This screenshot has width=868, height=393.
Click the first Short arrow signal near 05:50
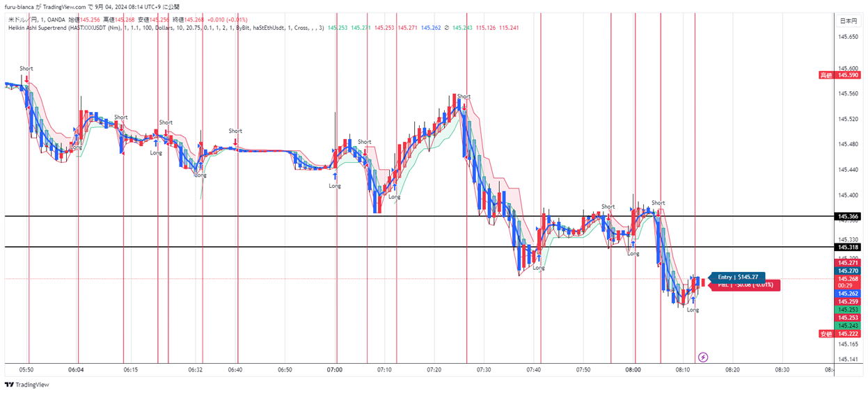click(26, 78)
